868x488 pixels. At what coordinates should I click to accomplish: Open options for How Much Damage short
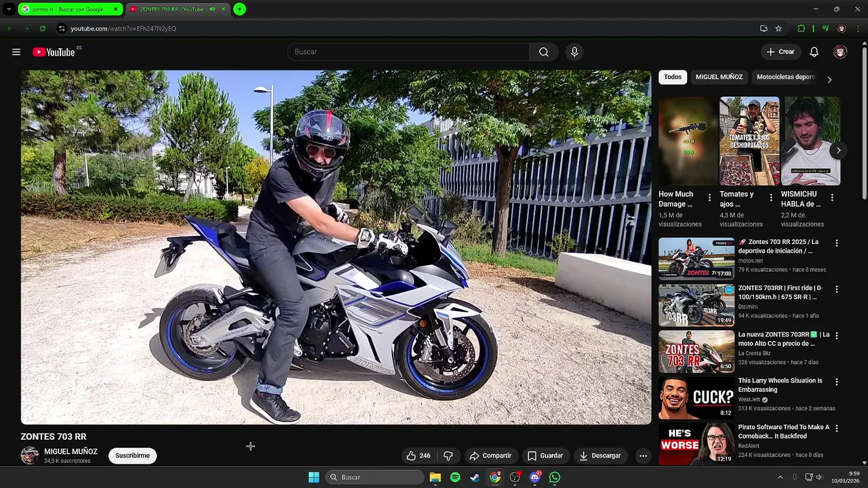pos(709,197)
